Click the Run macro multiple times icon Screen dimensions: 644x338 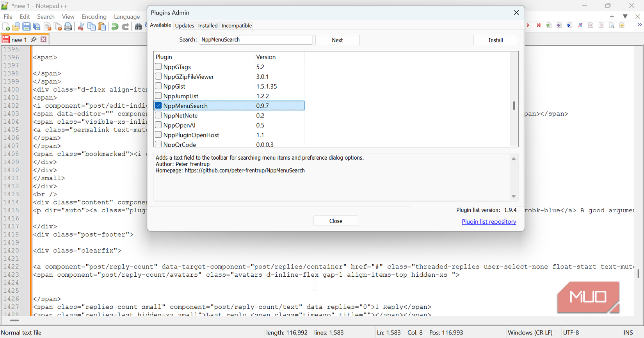[x=538, y=25]
